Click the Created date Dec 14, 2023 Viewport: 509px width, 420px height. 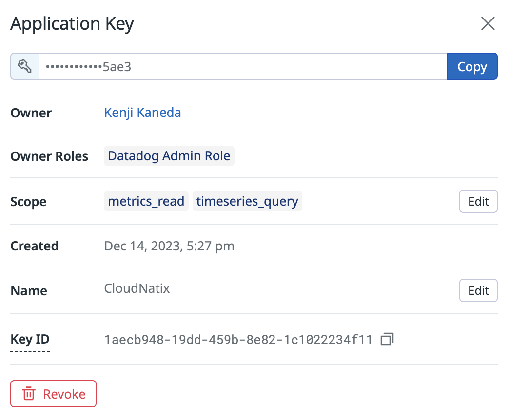(169, 246)
